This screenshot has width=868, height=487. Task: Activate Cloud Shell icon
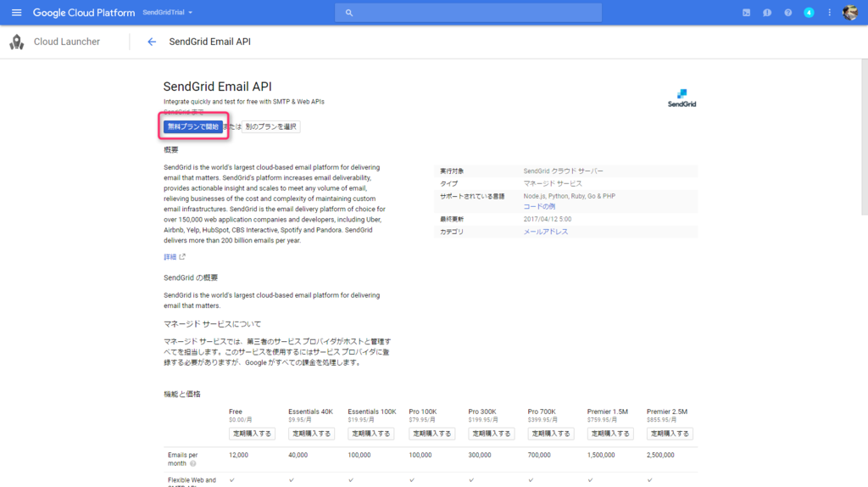(x=746, y=12)
